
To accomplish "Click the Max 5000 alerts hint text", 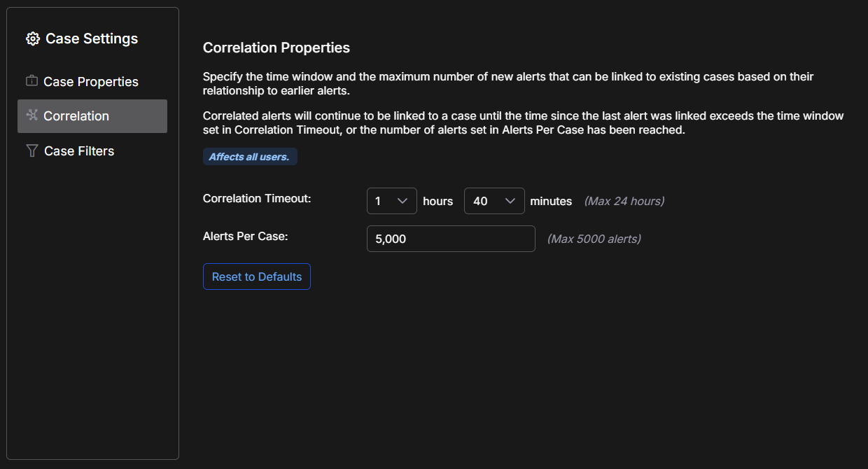I will [x=594, y=239].
